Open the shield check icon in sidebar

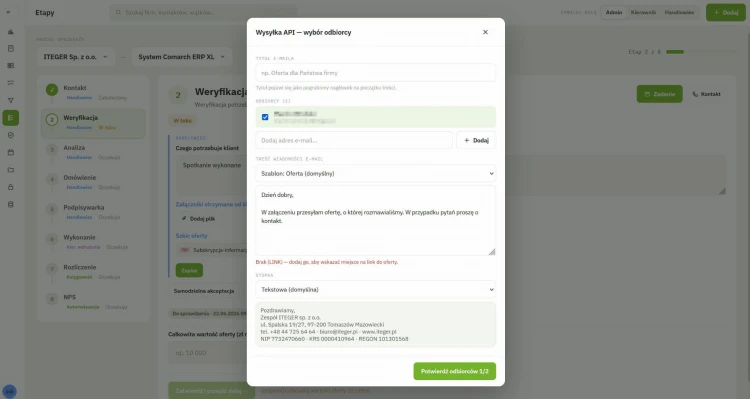point(11,135)
